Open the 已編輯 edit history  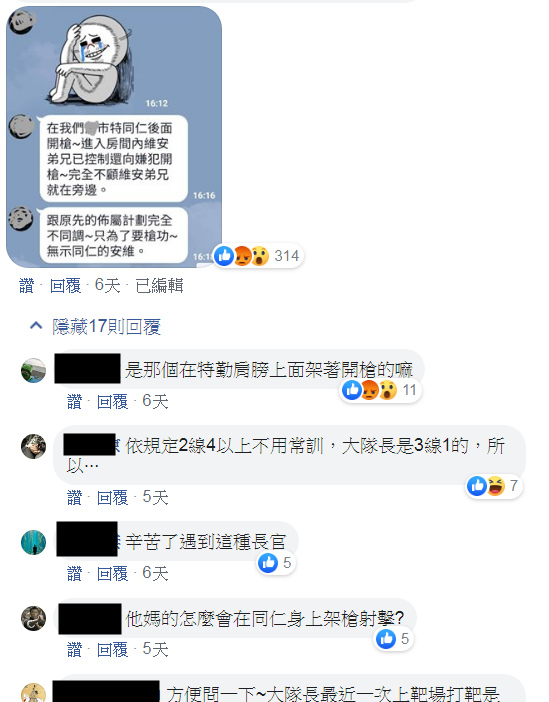tap(159, 286)
